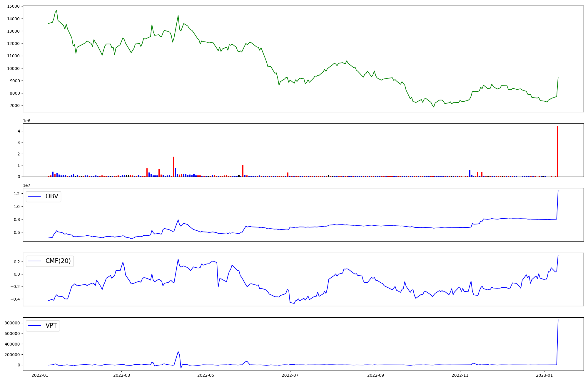Image resolution: width=588 pixels, height=382 pixels.
Task: Click the 2022-11 x-axis date label
Action: click(x=460, y=375)
